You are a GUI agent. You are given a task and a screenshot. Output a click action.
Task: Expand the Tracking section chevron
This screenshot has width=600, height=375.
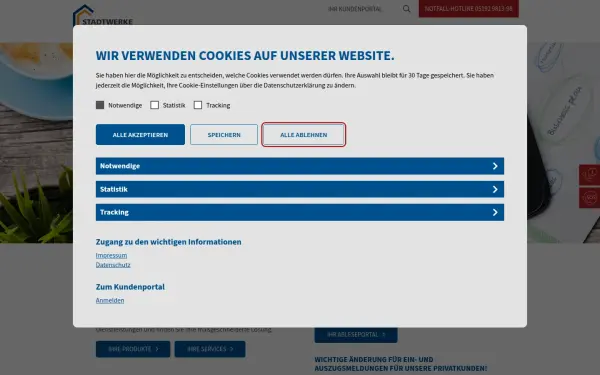pos(495,212)
